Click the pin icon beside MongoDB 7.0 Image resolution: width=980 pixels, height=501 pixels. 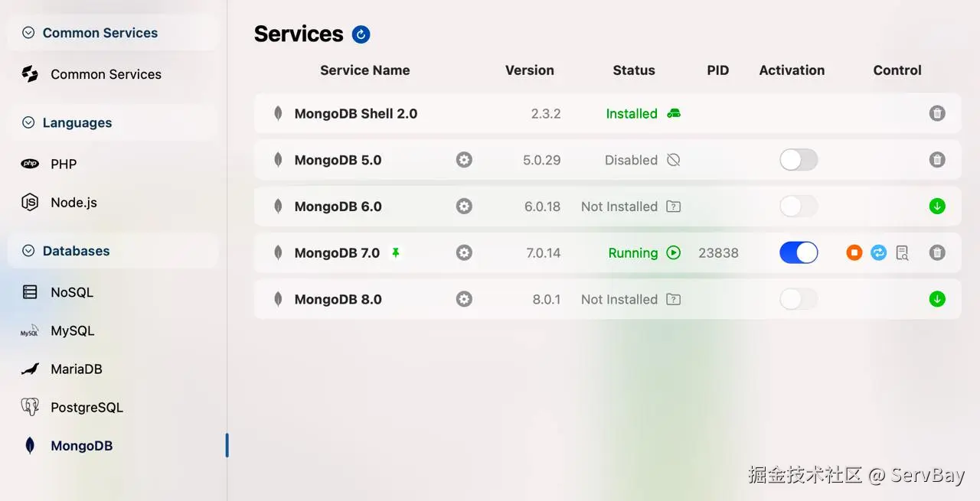(396, 252)
